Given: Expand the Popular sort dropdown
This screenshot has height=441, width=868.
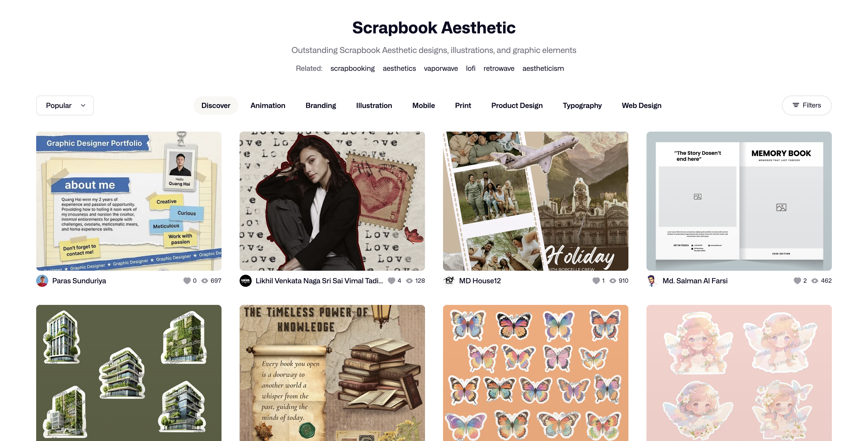Looking at the screenshot, I should (65, 105).
